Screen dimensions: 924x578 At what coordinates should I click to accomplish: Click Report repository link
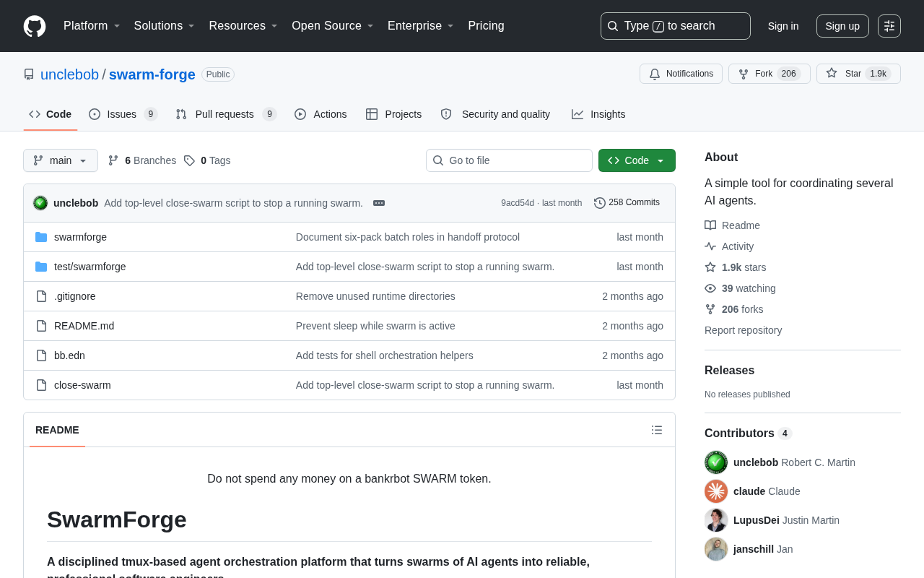(743, 330)
